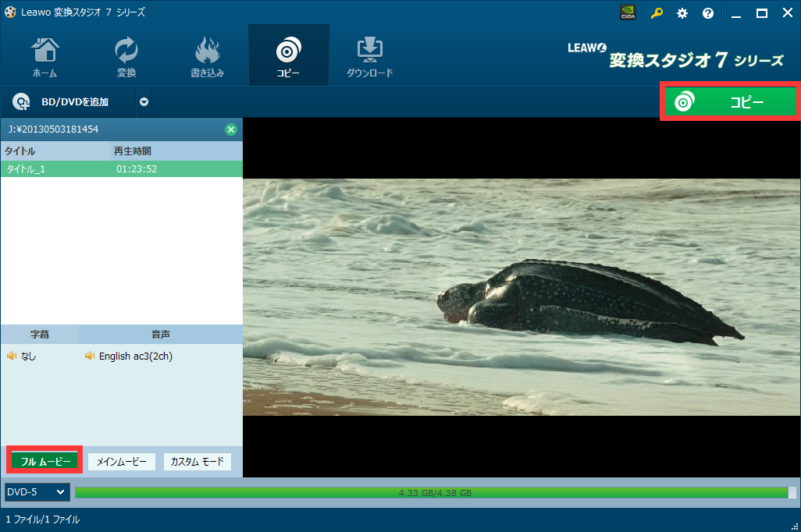The height and width of the screenshot is (532, 801).
Task: Click the 音声 audio header
Action: point(160,335)
